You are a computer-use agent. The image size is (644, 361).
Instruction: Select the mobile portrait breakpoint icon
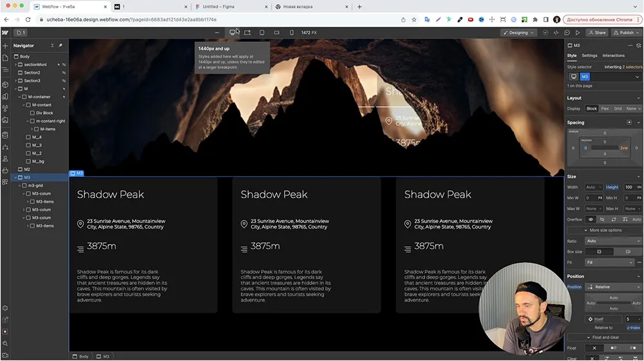point(292,32)
